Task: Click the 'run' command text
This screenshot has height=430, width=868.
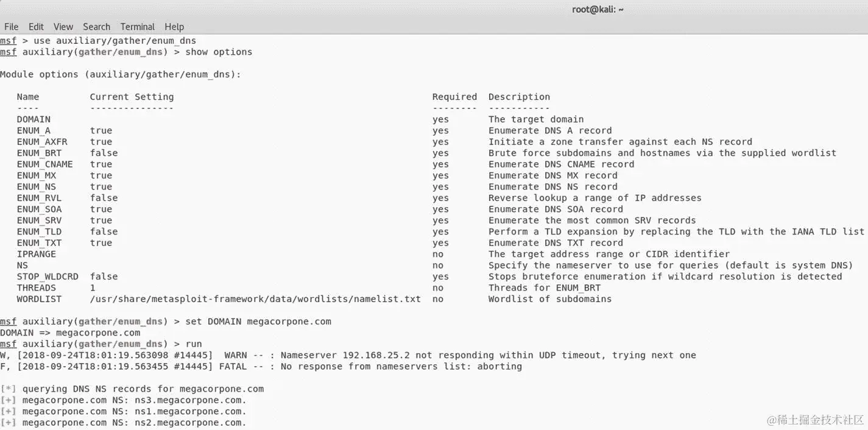Action: (x=194, y=344)
